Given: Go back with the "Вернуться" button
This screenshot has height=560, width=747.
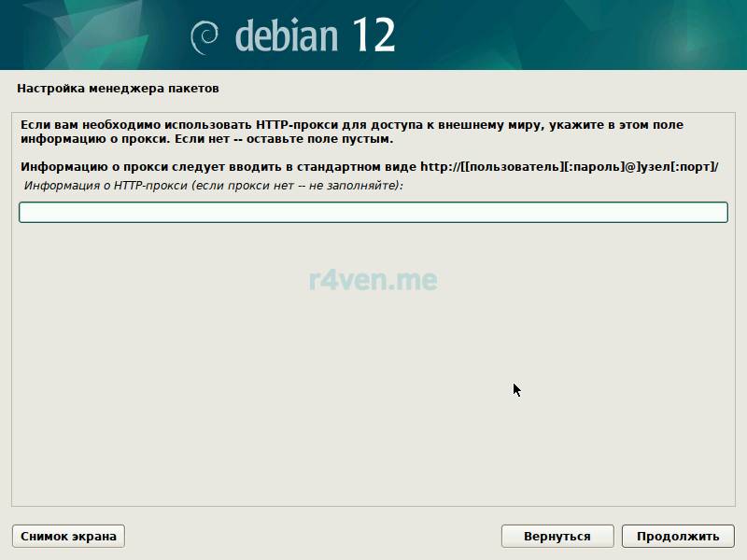Looking at the screenshot, I should click(x=557, y=536).
